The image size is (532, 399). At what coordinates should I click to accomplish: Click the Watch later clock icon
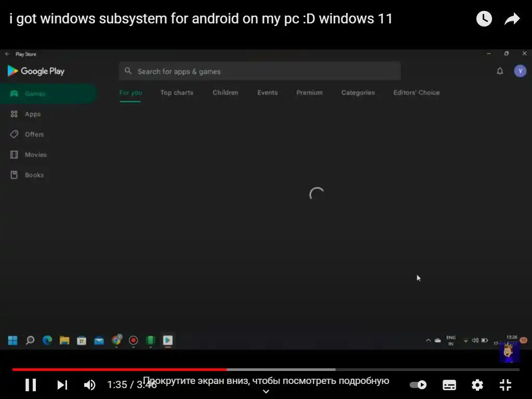pos(484,19)
